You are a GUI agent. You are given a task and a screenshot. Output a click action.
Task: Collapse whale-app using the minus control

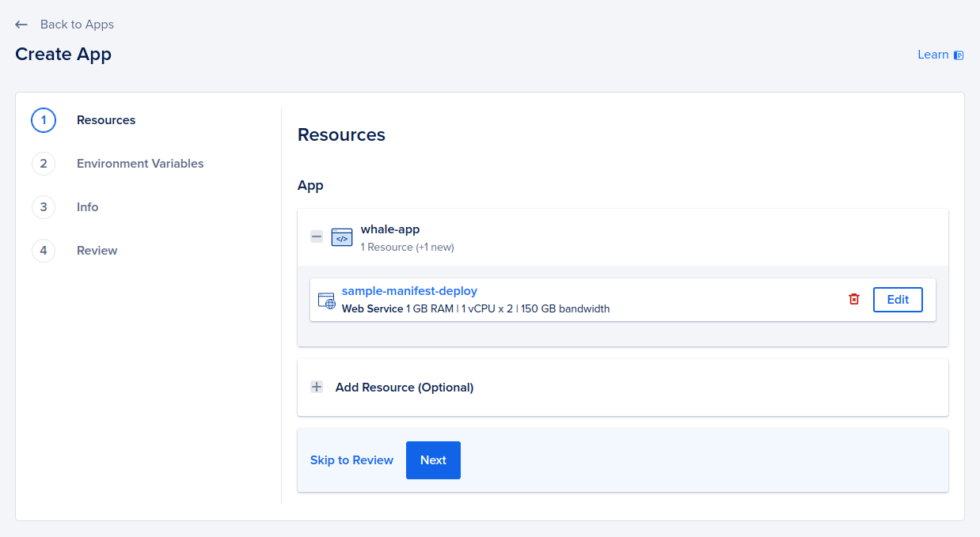click(316, 236)
